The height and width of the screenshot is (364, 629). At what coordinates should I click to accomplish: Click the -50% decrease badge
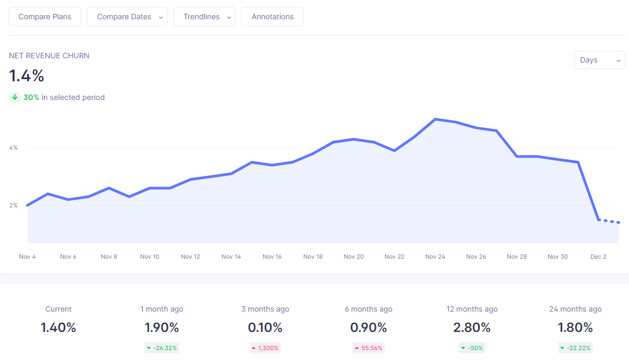(x=472, y=348)
